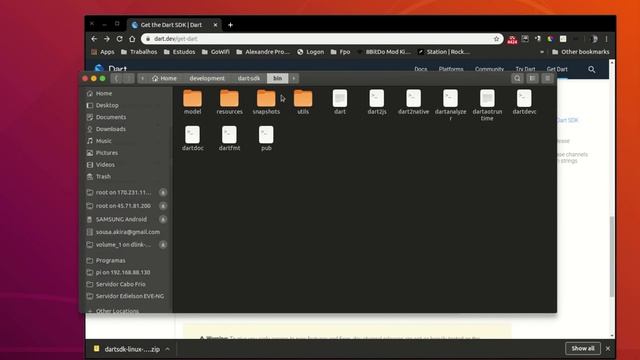Select the dart2js script file
This screenshot has width=640, height=360.
(x=377, y=102)
